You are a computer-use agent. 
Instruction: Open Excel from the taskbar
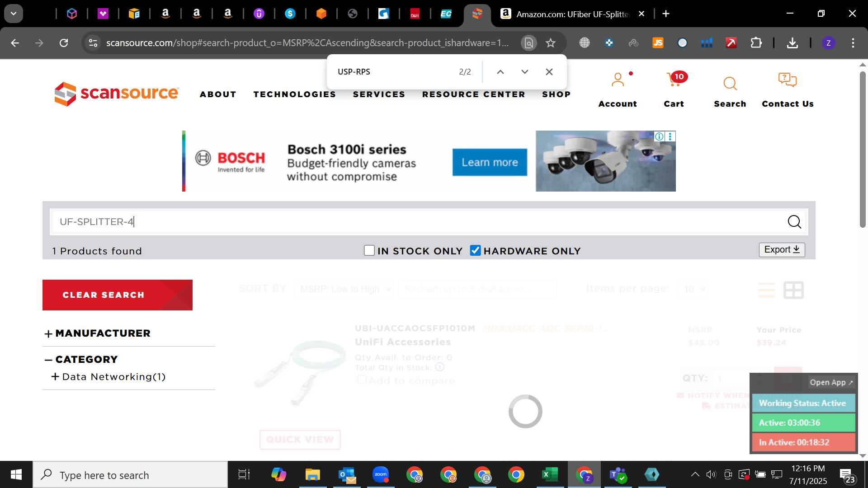point(550,475)
